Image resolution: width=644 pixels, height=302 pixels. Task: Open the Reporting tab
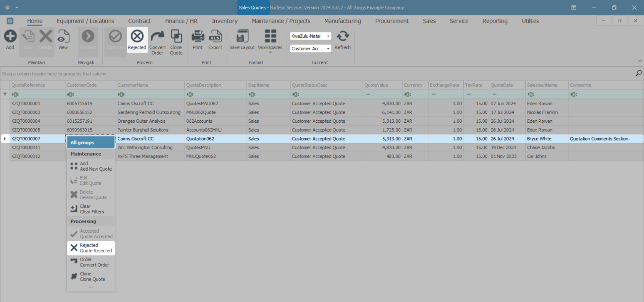(495, 21)
